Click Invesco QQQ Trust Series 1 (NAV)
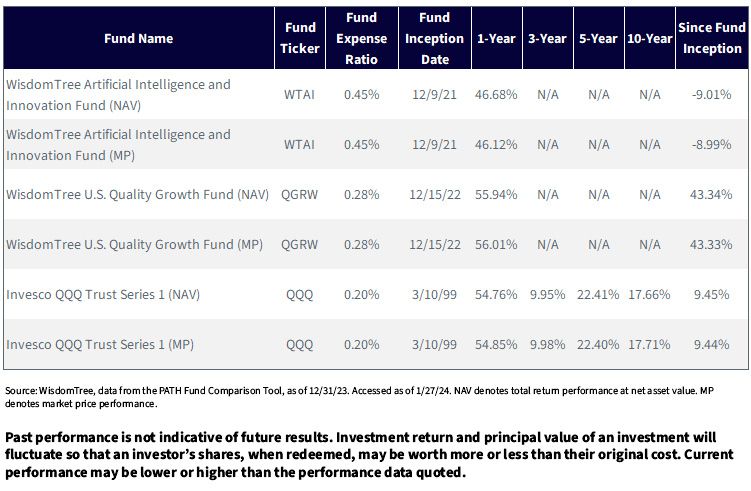 pos(102,294)
